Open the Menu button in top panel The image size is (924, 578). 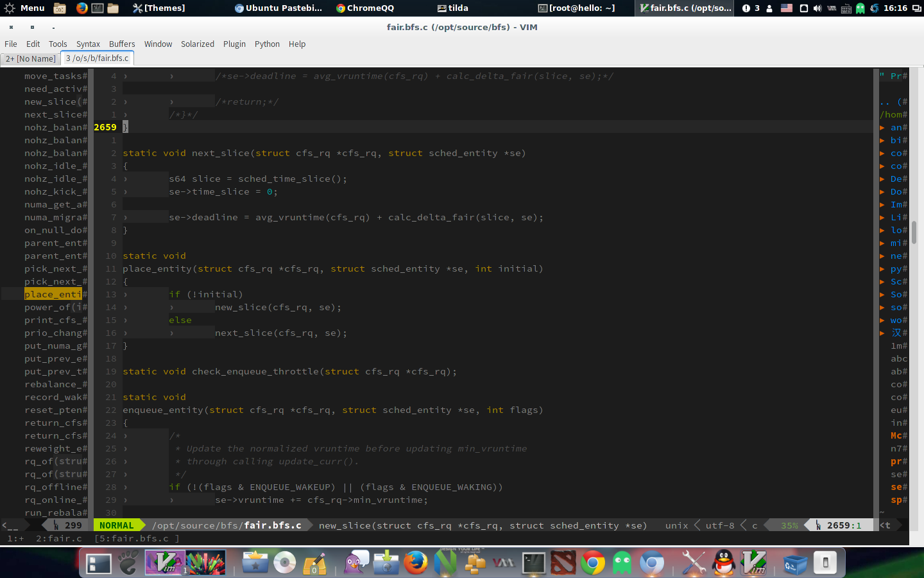tap(24, 8)
